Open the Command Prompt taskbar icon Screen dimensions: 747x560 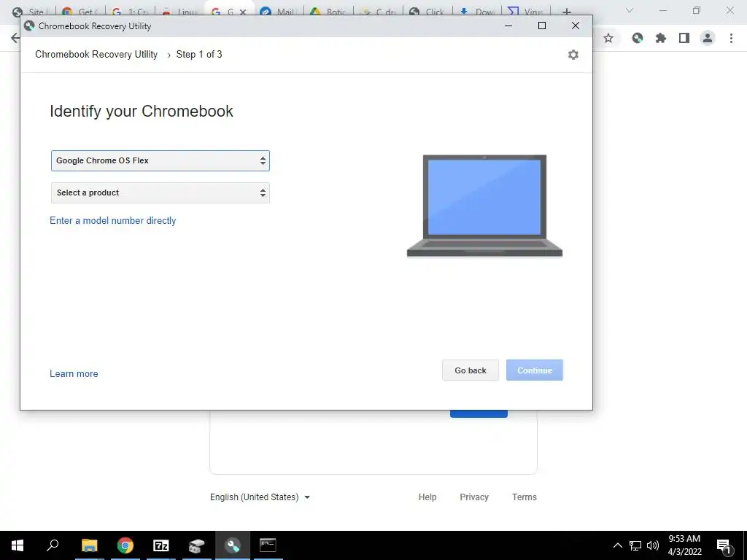click(x=268, y=545)
